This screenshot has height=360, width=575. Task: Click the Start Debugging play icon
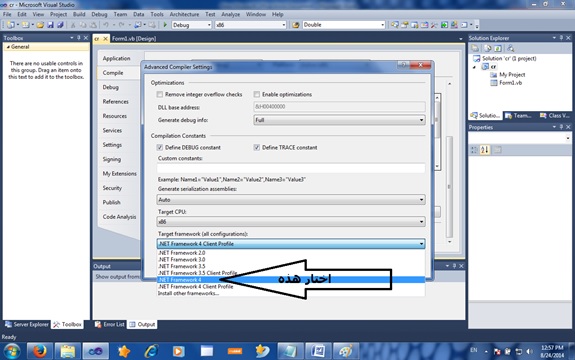click(x=165, y=25)
